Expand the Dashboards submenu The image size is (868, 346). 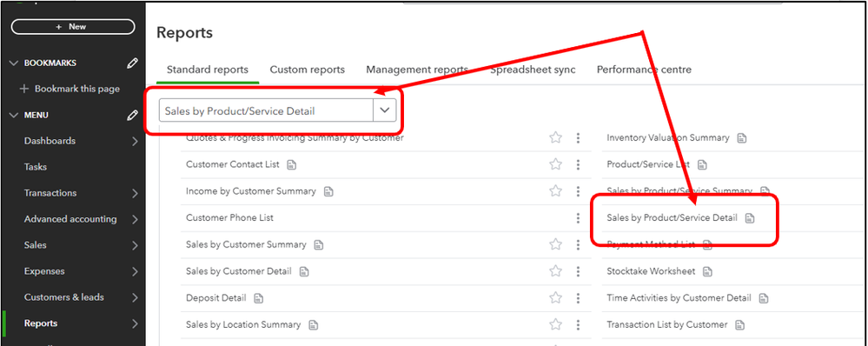click(135, 141)
